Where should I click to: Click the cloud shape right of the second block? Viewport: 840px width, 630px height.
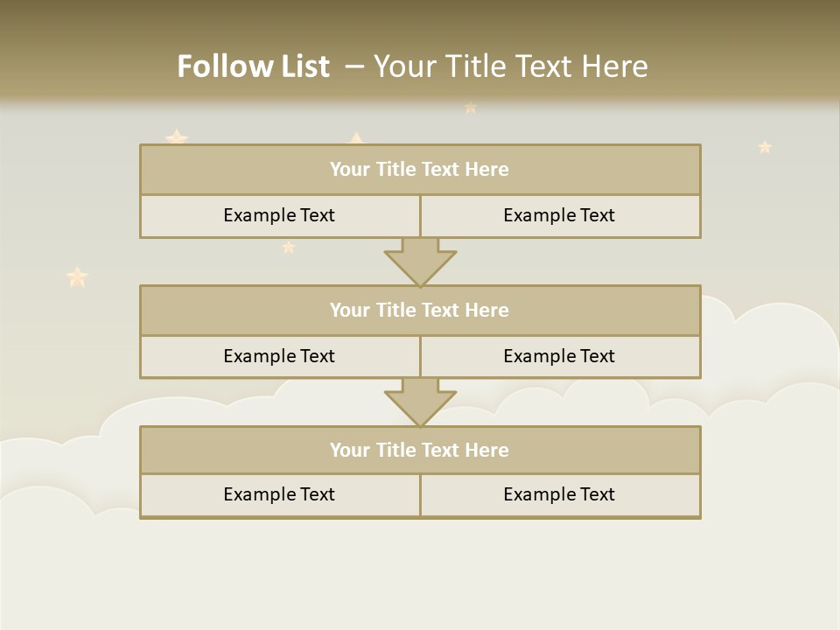click(770, 341)
